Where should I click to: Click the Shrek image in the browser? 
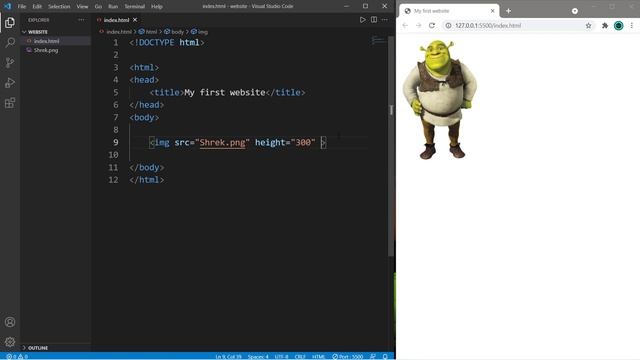440,99
